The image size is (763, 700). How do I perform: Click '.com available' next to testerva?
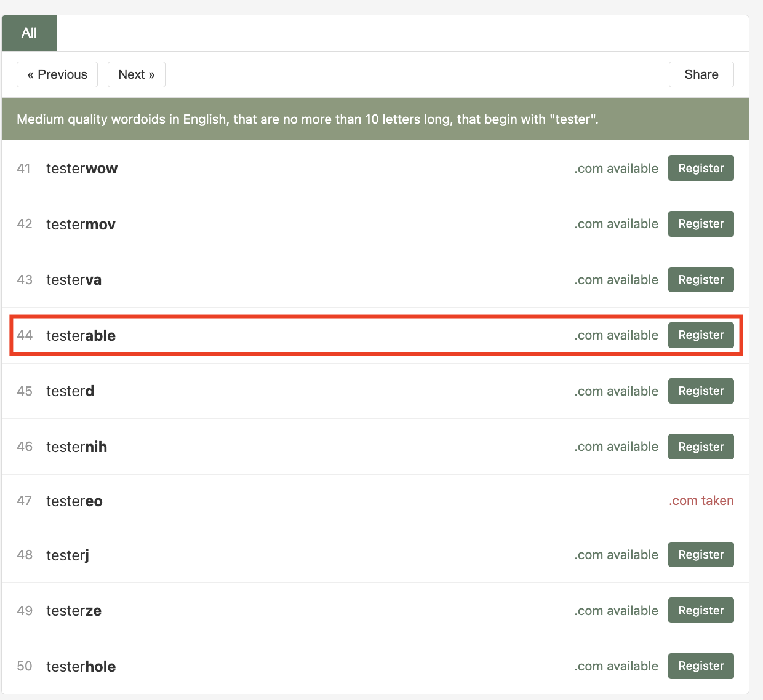click(616, 280)
